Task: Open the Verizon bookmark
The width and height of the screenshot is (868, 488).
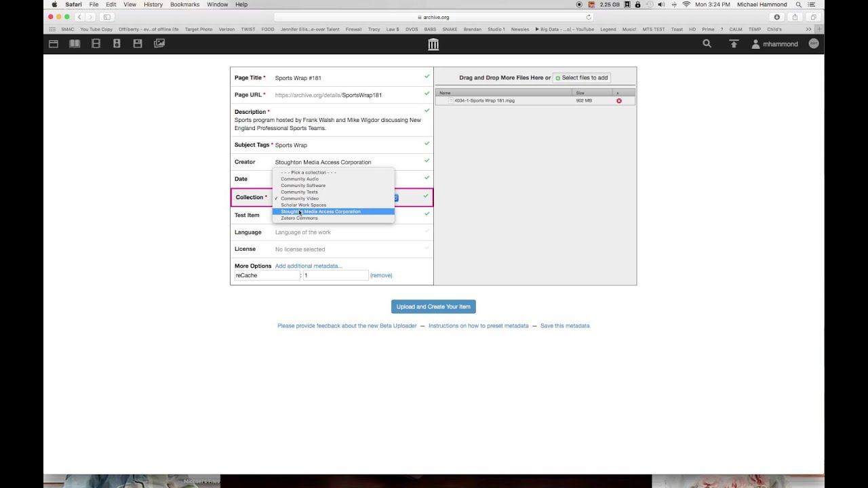Action: [226, 29]
